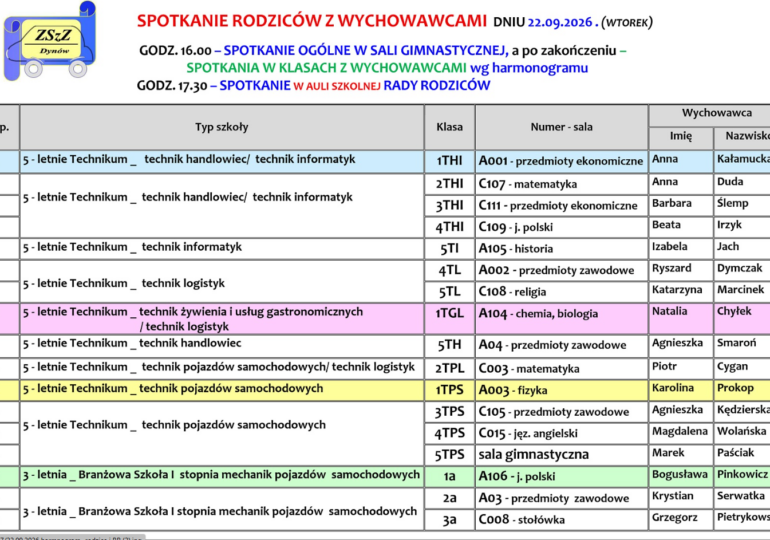Click the pink 1TGL class cell
Viewport: 770px width, 540px height.
click(x=449, y=318)
